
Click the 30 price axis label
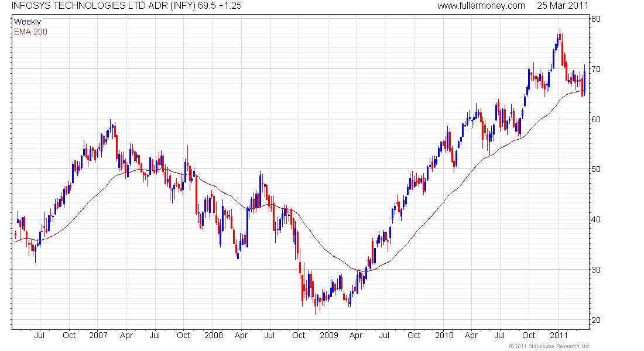(x=596, y=270)
